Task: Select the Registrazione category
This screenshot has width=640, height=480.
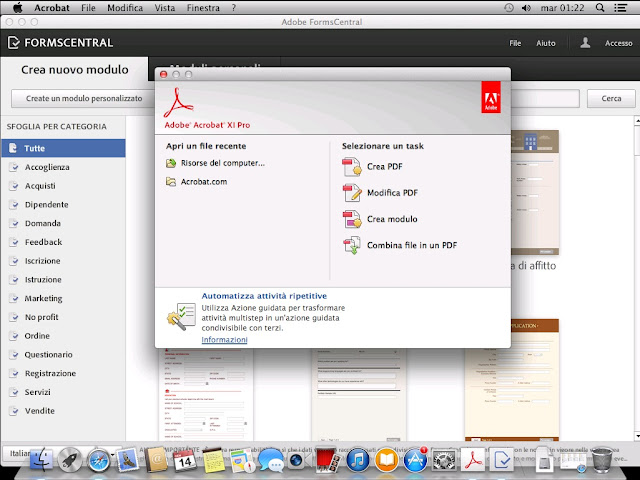Action: pyautogui.click(x=63, y=373)
